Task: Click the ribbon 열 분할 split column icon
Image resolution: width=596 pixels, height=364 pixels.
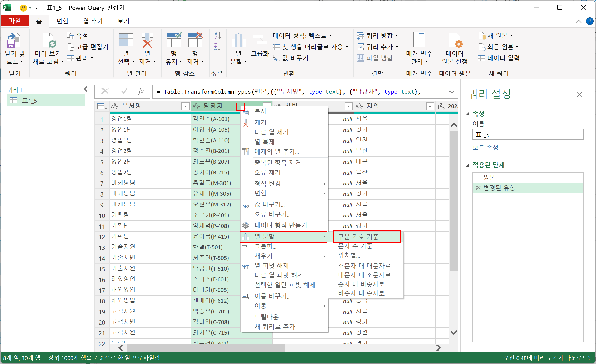Action: click(x=239, y=40)
